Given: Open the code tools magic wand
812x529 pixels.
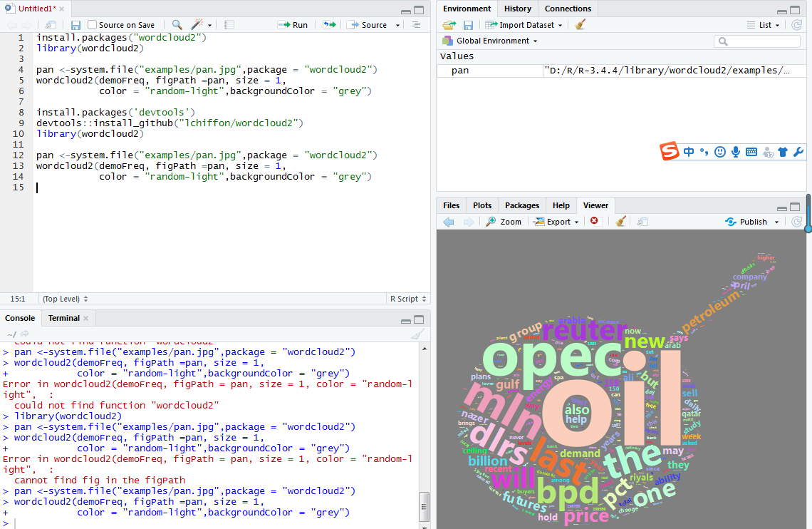Looking at the screenshot, I should tap(197, 25).
